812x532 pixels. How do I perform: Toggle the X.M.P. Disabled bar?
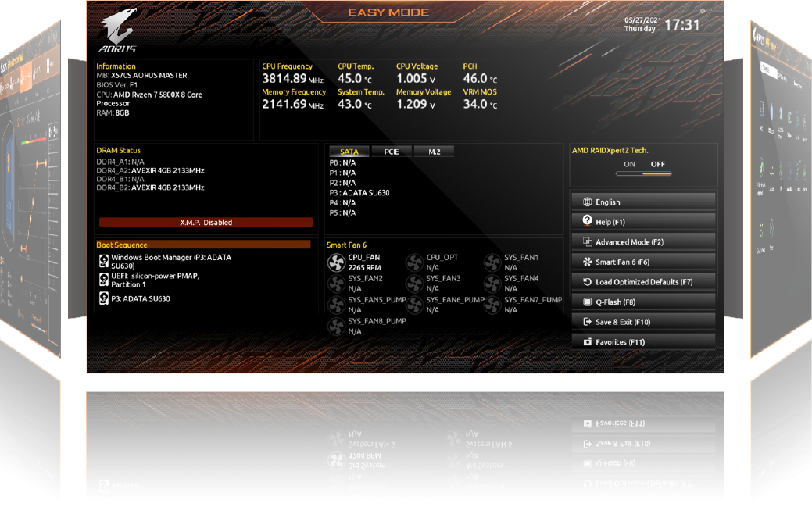click(206, 223)
